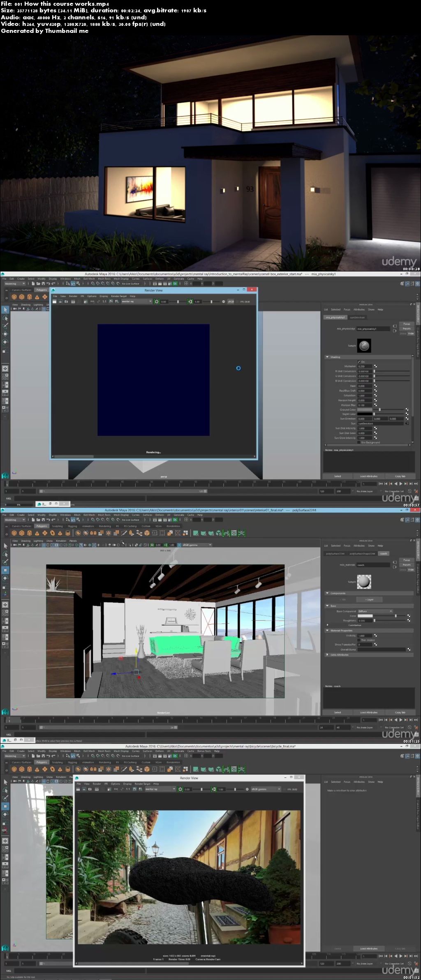Expand Extra Attributes section in interior01 frame
421x980 pixels.
coord(327,655)
